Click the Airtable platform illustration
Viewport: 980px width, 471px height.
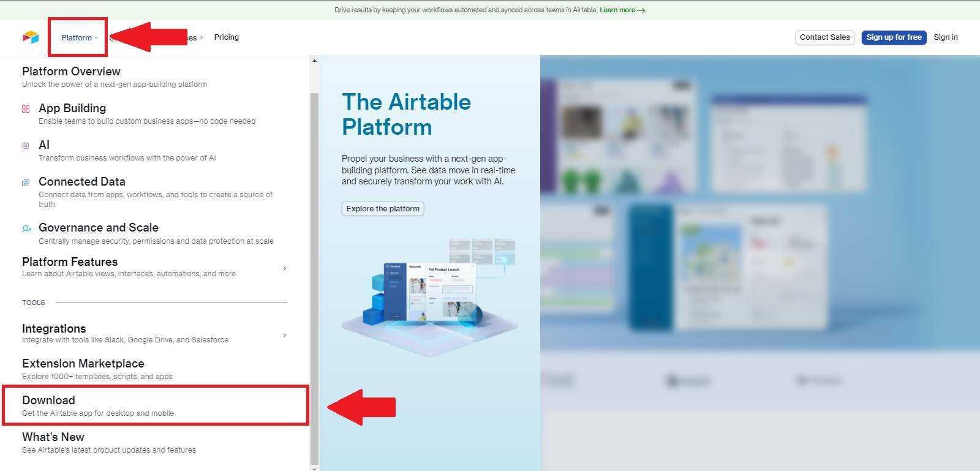[430, 296]
